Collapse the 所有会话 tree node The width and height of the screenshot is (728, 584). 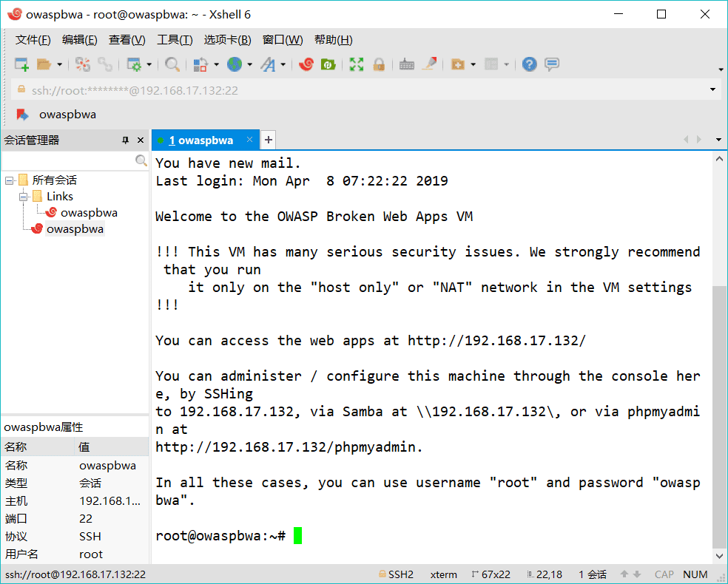[9, 180]
